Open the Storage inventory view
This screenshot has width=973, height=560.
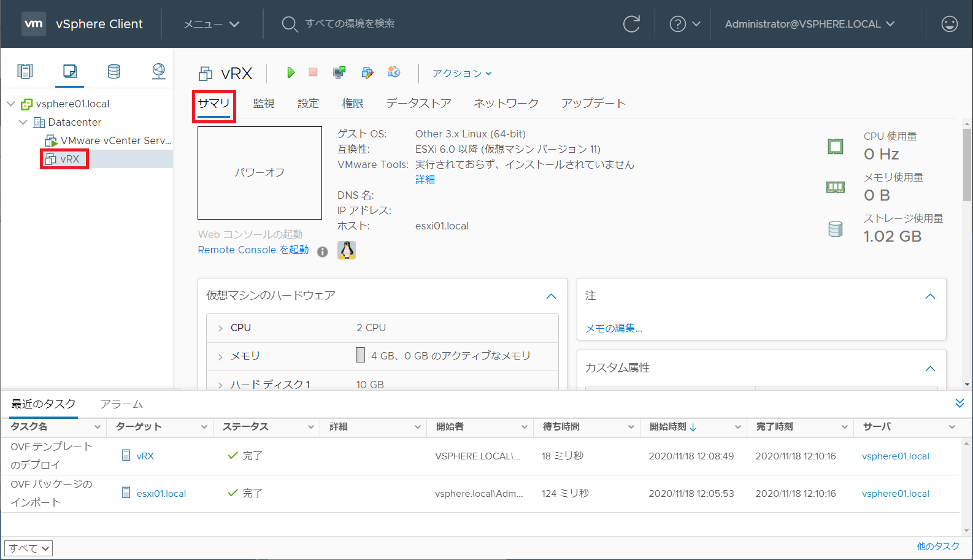tap(114, 71)
